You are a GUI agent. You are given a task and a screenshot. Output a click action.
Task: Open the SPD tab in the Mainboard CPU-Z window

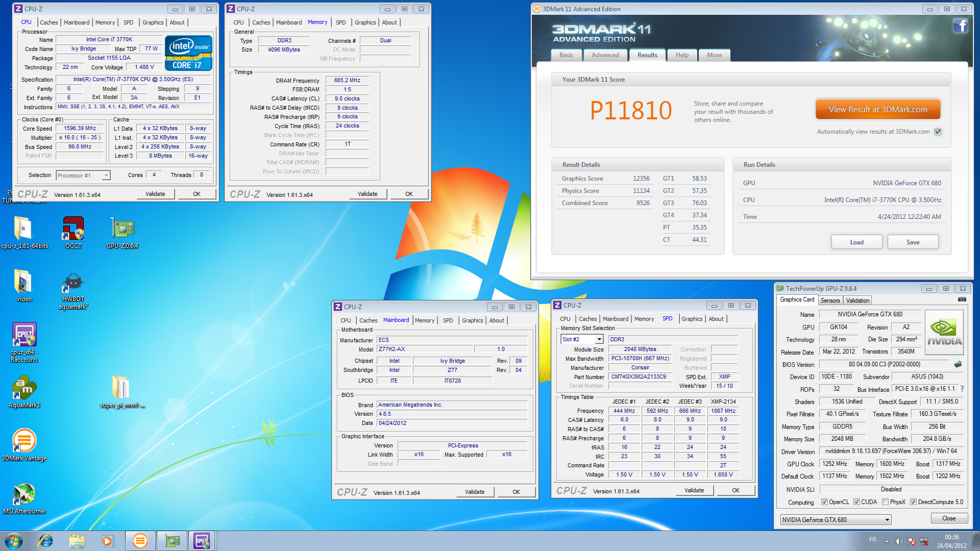pos(448,320)
